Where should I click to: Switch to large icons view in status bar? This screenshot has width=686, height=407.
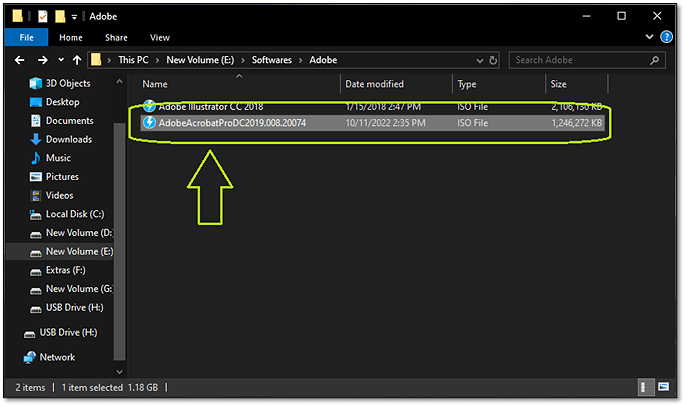[x=665, y=386]
